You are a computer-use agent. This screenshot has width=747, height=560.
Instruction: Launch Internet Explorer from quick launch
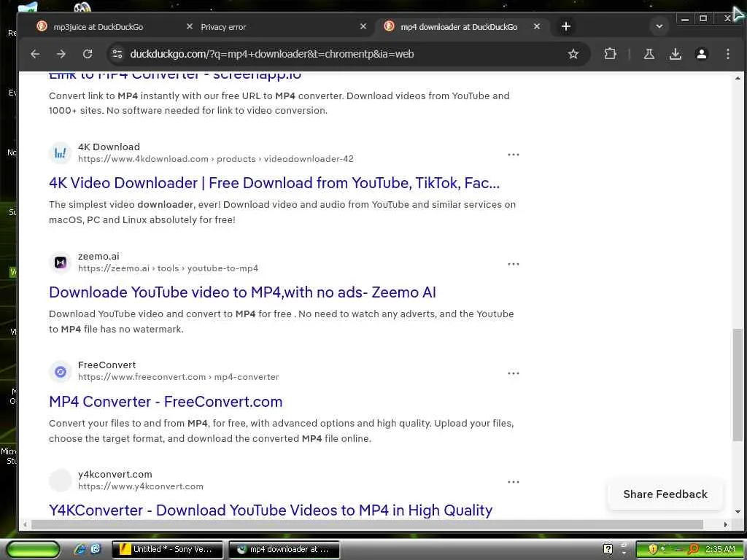(x=80, y=549)
